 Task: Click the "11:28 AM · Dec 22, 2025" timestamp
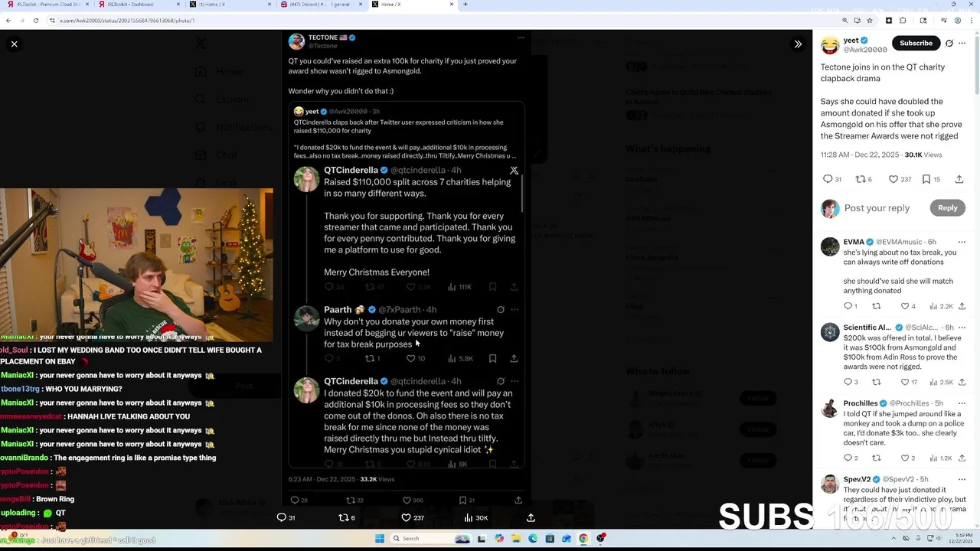coord(859,155)
